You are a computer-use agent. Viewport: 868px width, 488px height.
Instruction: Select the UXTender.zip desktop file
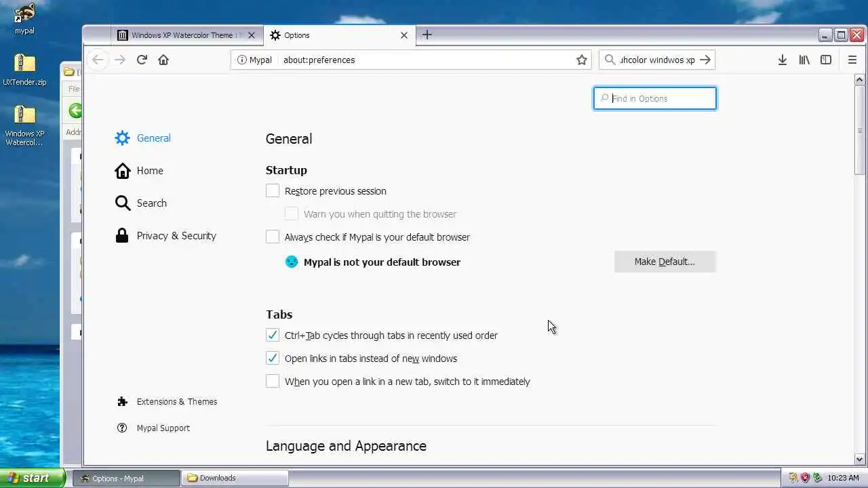click(x=24, y=70)
